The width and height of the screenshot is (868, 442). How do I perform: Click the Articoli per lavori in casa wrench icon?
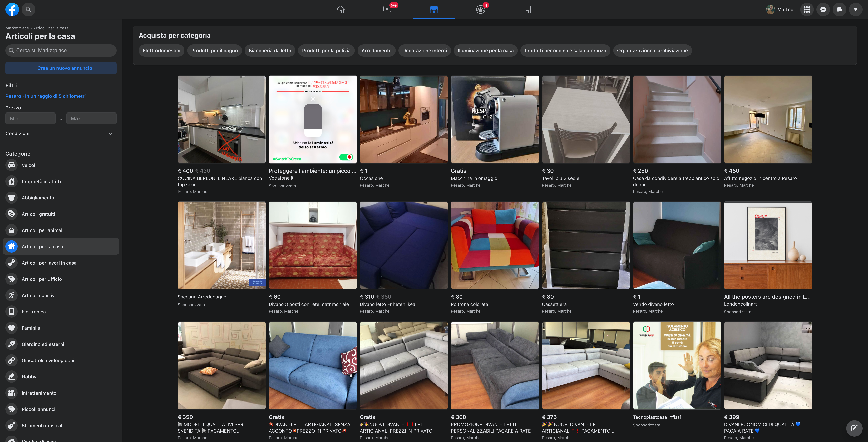(12, 263)
